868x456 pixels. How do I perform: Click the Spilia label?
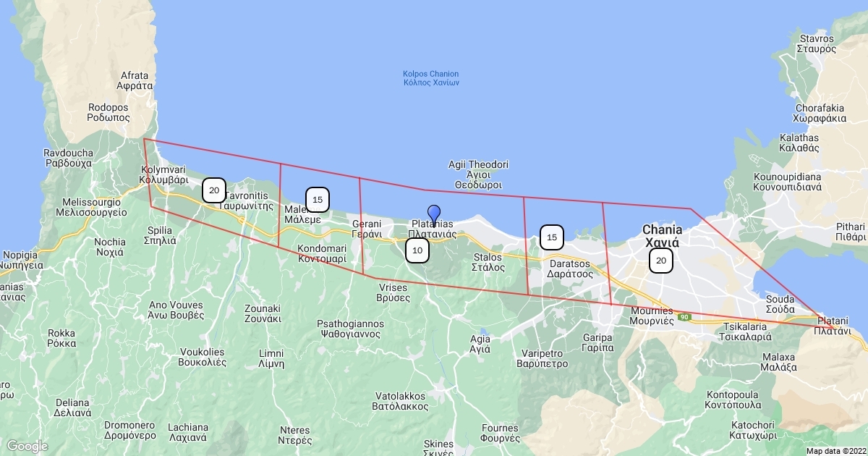(x=160, y=235)
